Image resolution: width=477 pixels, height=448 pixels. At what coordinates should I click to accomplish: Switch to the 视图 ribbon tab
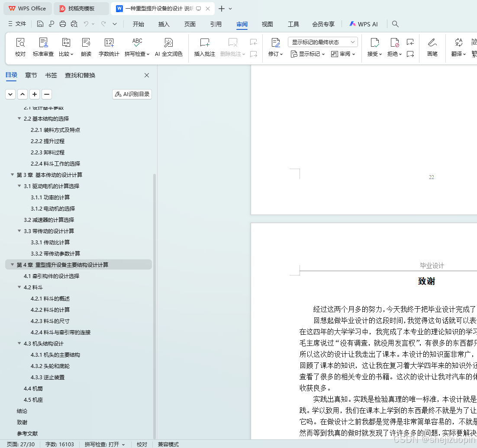tap(268, 24)
